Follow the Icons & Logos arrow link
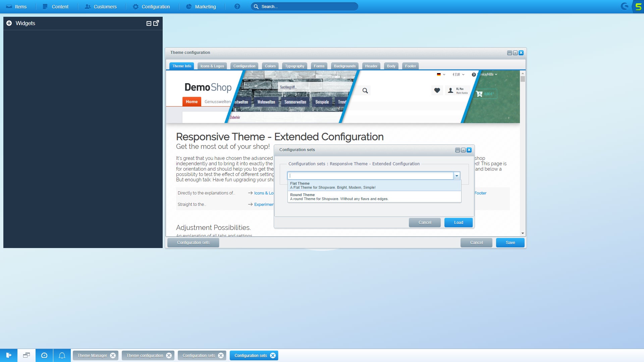This screenshot has height=362, width=644. tap(261, 193)
